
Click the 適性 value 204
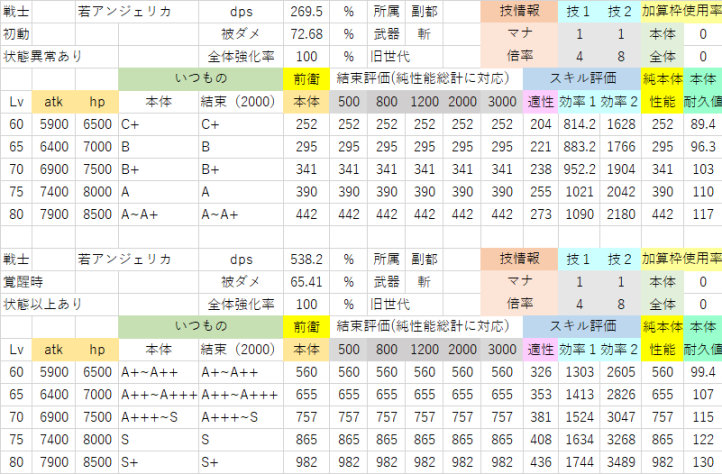[541, 124]
